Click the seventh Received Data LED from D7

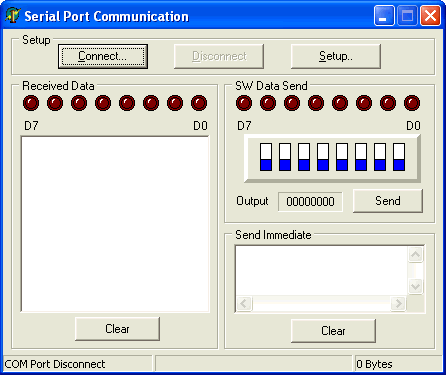175,103
